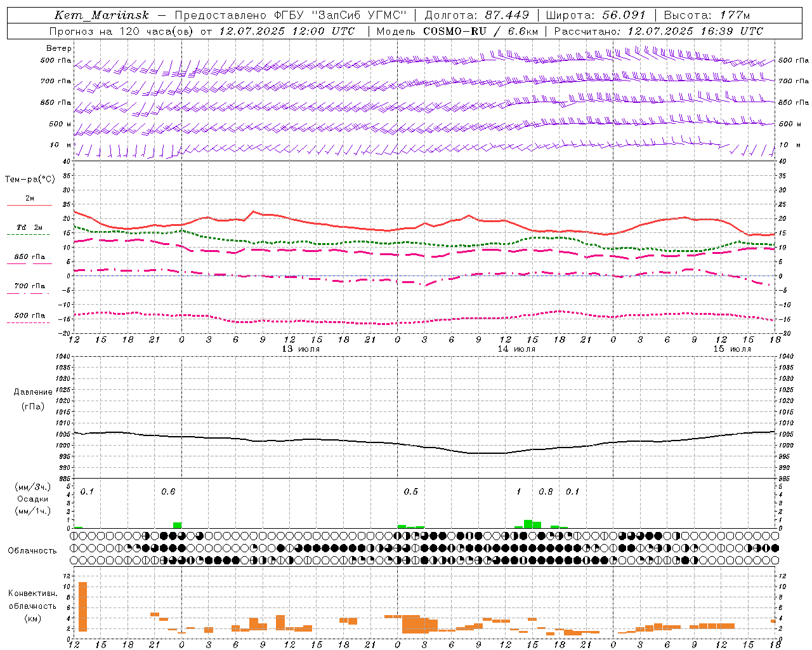The width and height of the screenshot is (812, 650).
Task: Click the 0.6 precipitation amount value
Action: click(168, 492)
